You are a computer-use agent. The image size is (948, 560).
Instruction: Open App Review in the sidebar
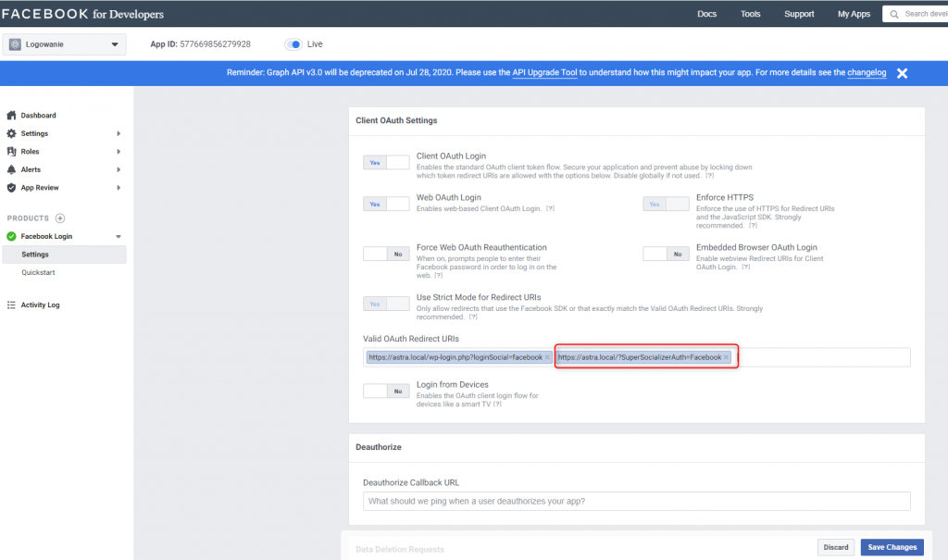coord(43,187)
